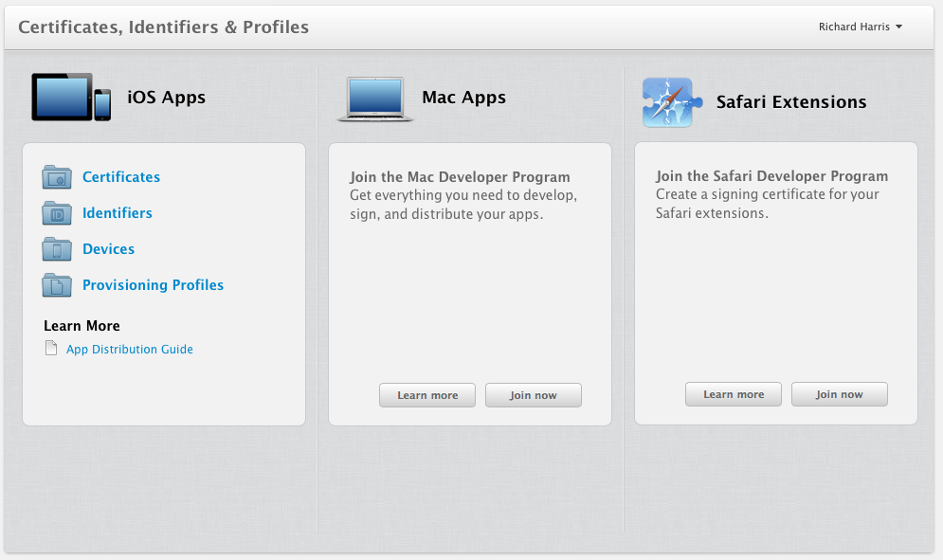Click Learn more under Mac Developer Program

coord(427,395)
